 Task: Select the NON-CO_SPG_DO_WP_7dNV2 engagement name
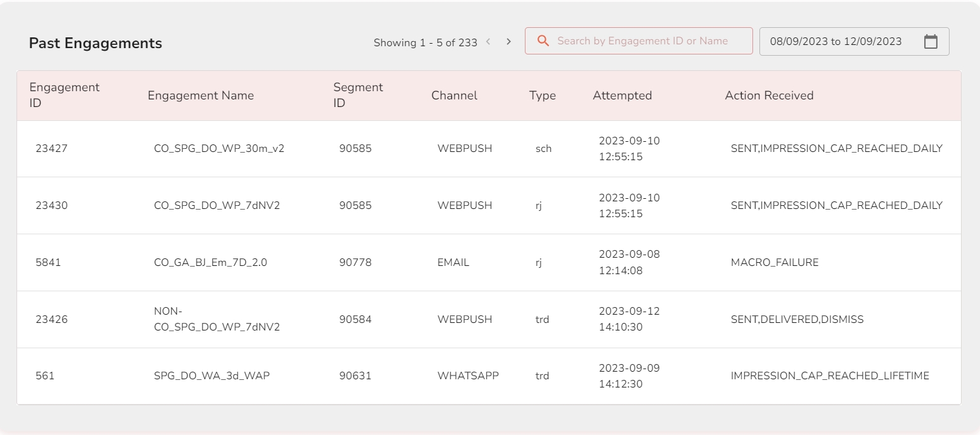[x=217, y=319]
